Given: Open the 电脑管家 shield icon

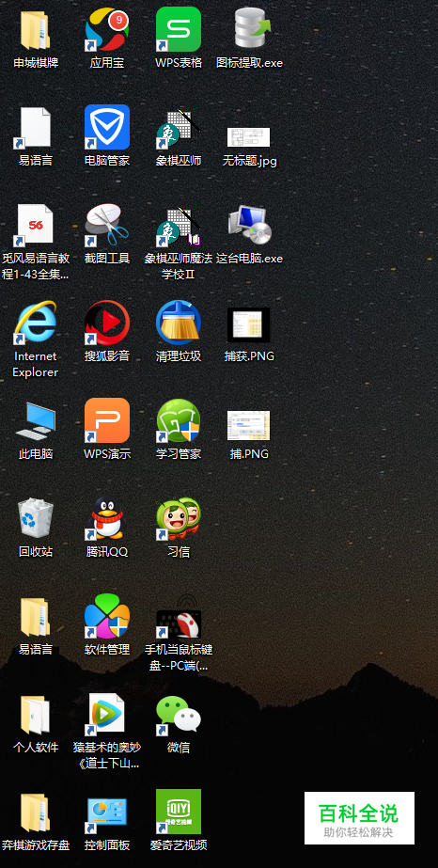Looking at the screenshot, I should [x=107, y=127].
